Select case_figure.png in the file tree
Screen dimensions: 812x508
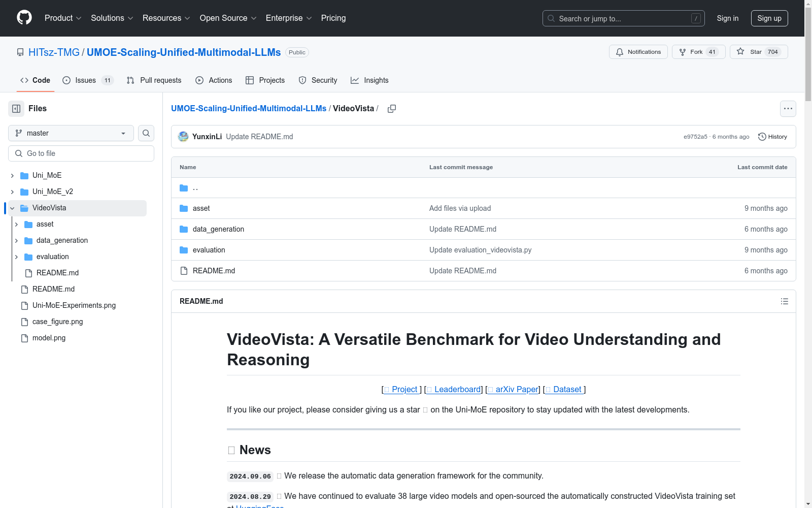[57, 322]
